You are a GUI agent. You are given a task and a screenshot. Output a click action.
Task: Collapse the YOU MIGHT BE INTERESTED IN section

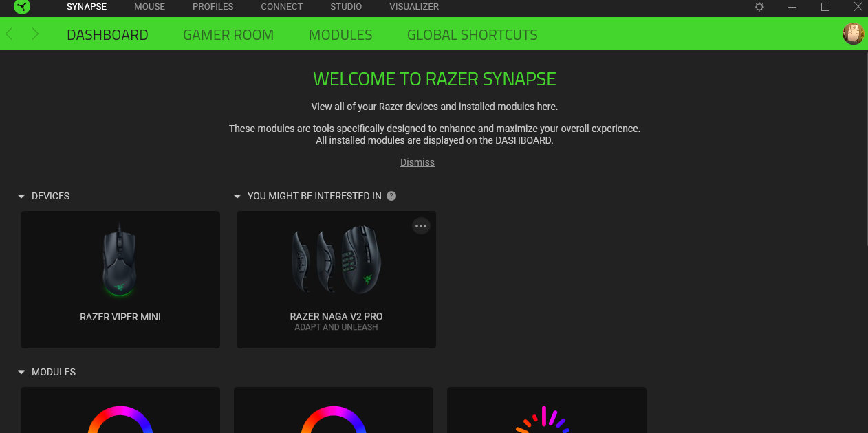point(237,197)
